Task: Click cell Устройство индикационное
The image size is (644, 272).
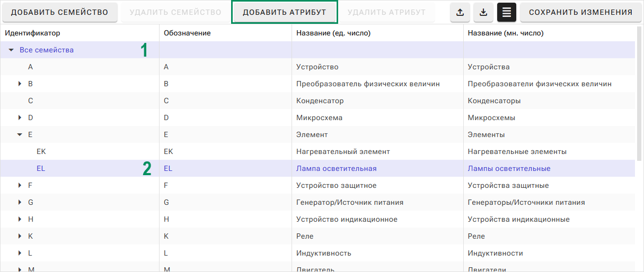Action: coord(347,219)
